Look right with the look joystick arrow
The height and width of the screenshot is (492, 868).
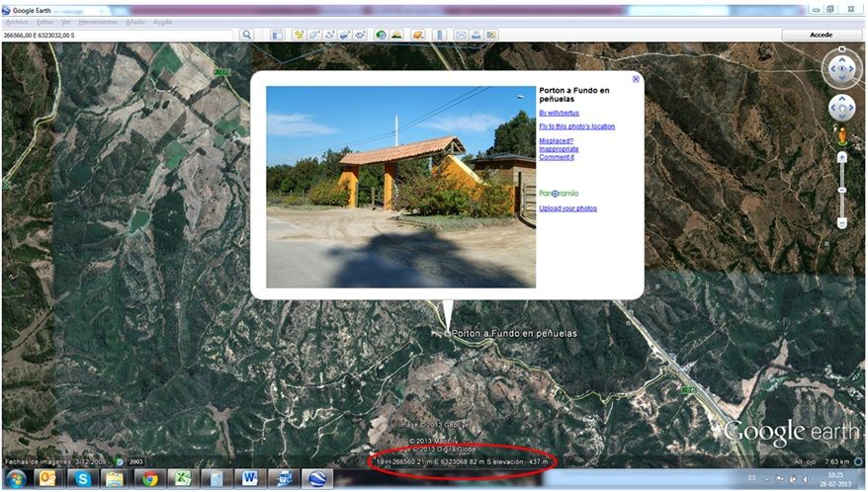click(853, 69)
